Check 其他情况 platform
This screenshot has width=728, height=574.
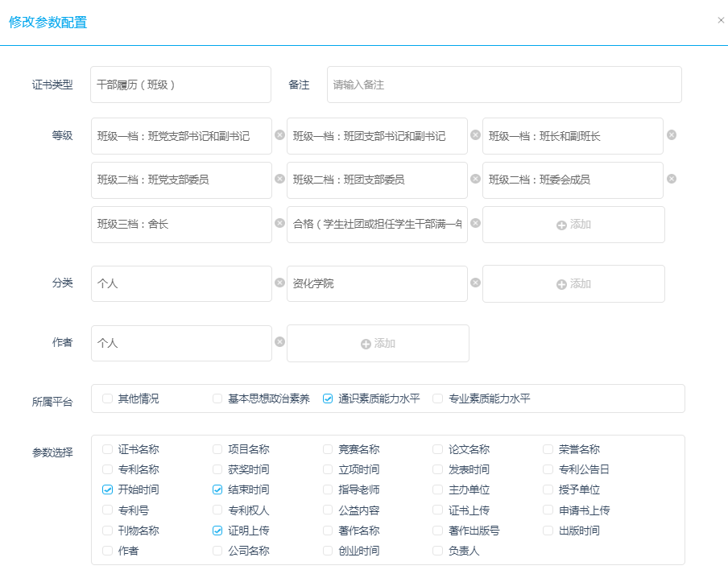point(107,398)
